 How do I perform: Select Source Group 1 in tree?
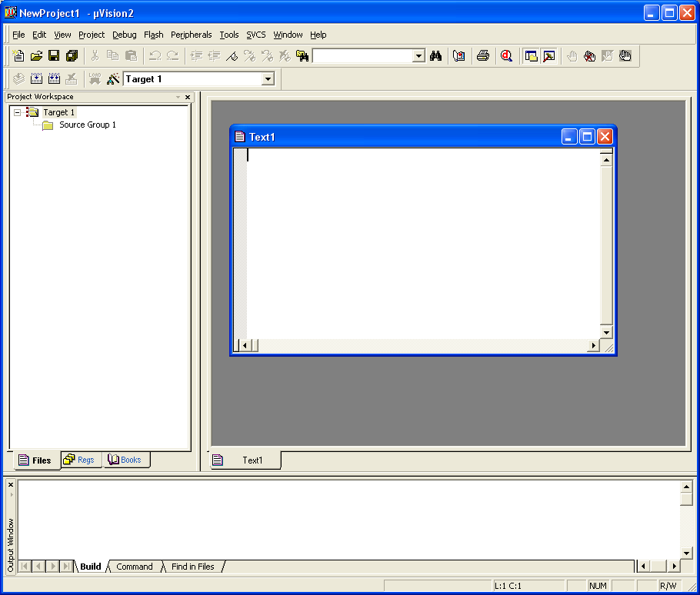pos(88,125)
